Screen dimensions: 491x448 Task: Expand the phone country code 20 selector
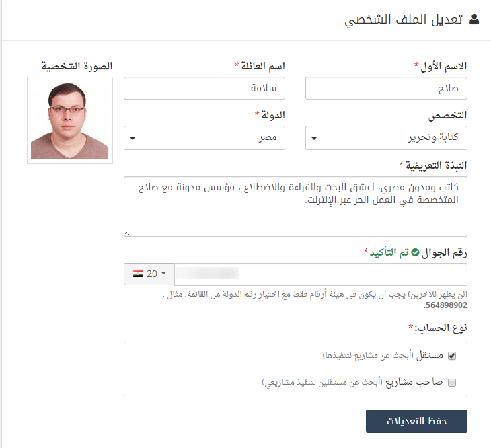coord(149,274)
